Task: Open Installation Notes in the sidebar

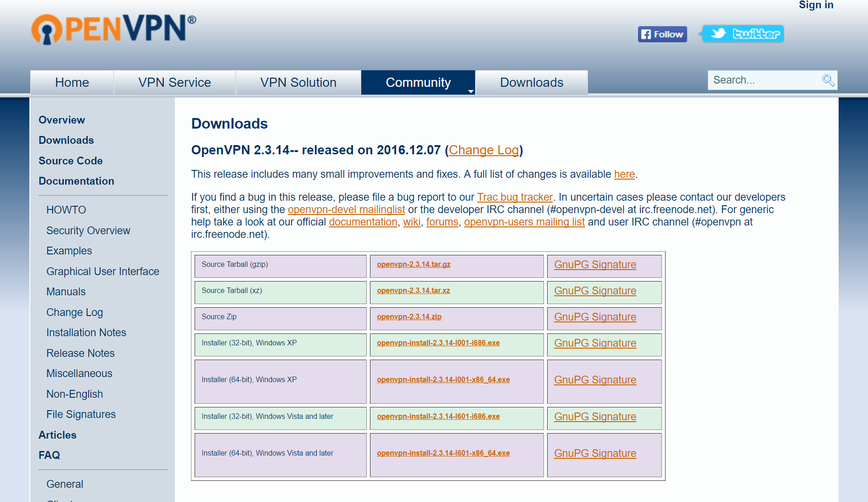Action: 86,333
